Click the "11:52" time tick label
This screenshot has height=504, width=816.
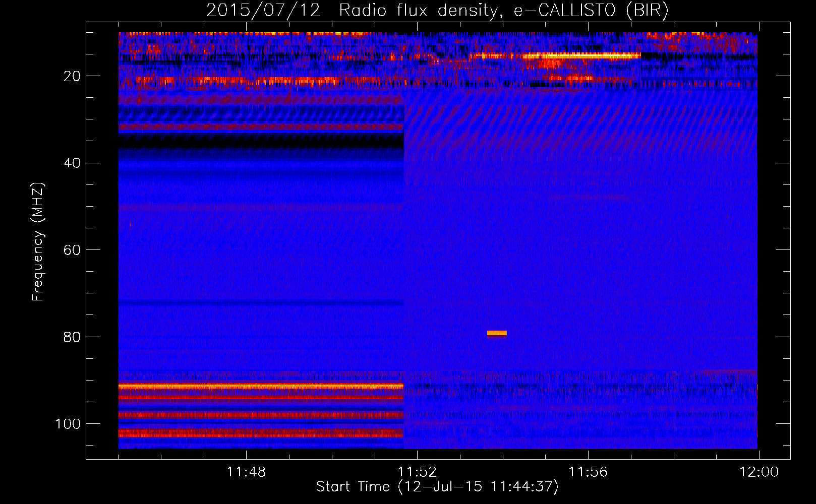[417, 472]
